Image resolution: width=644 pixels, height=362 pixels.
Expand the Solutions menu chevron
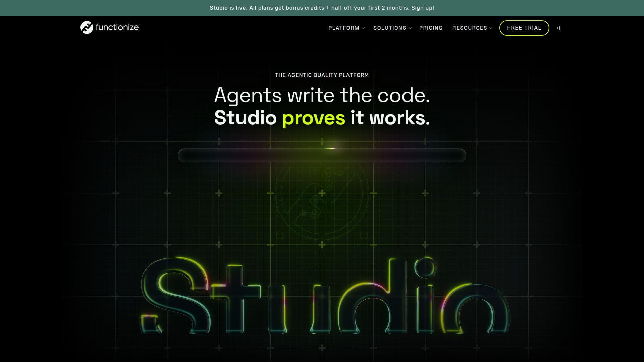pos(410,28)
